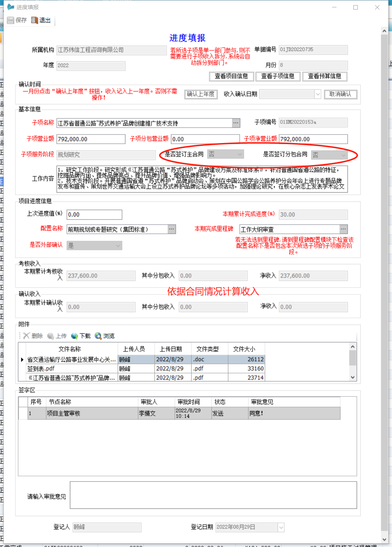Click the 查看预算信息 button
Viewport: 392px width, 547px height.
[325, 76]
